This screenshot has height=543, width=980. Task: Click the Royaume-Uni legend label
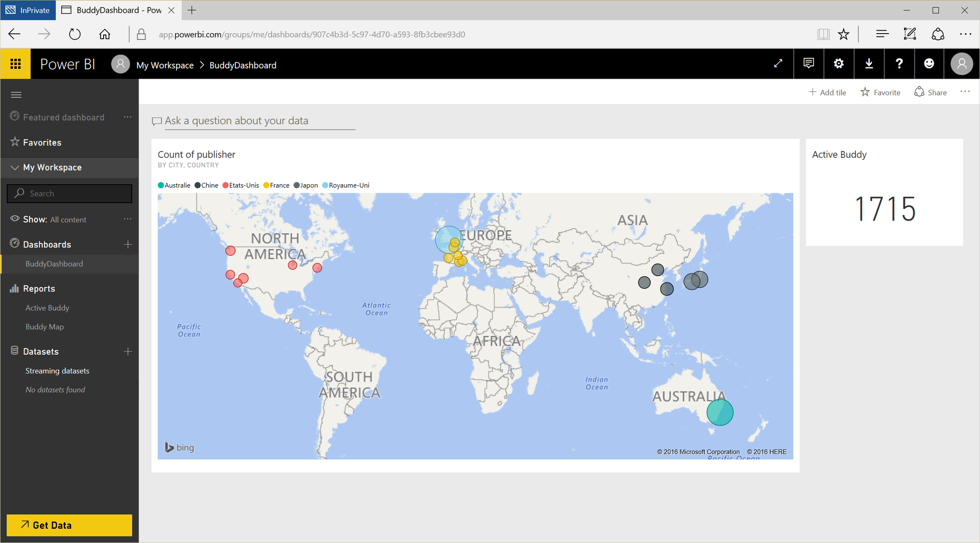pos(349,185)
